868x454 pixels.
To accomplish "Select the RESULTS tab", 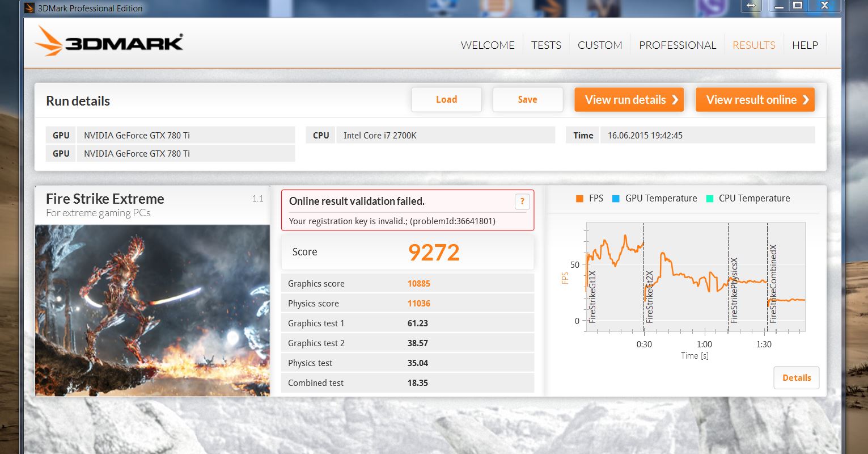I will tap(754, 45).
